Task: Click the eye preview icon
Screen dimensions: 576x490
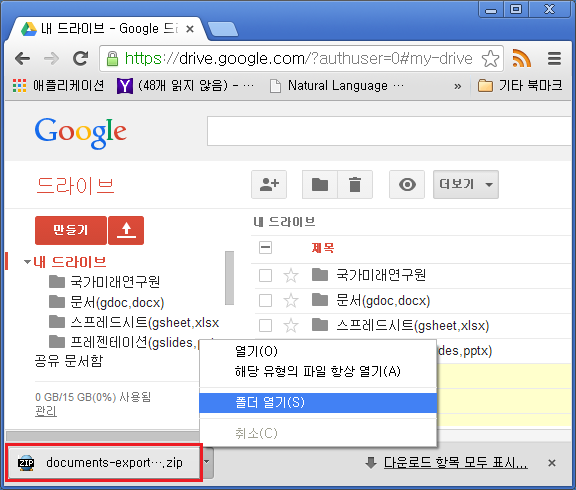Action: [x=407, y=184]
